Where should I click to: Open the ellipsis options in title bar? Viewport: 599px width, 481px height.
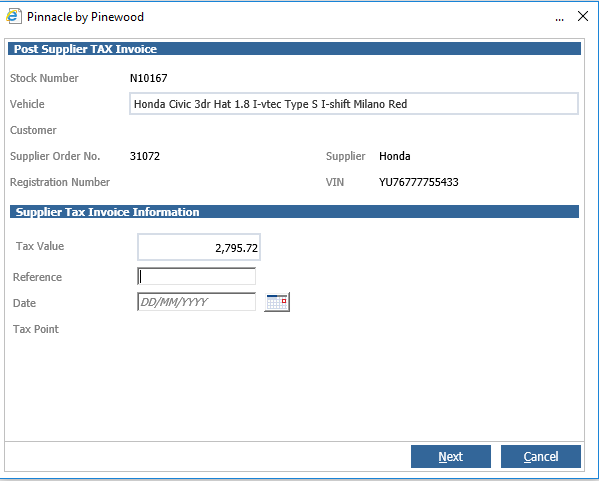click(559, 18)
